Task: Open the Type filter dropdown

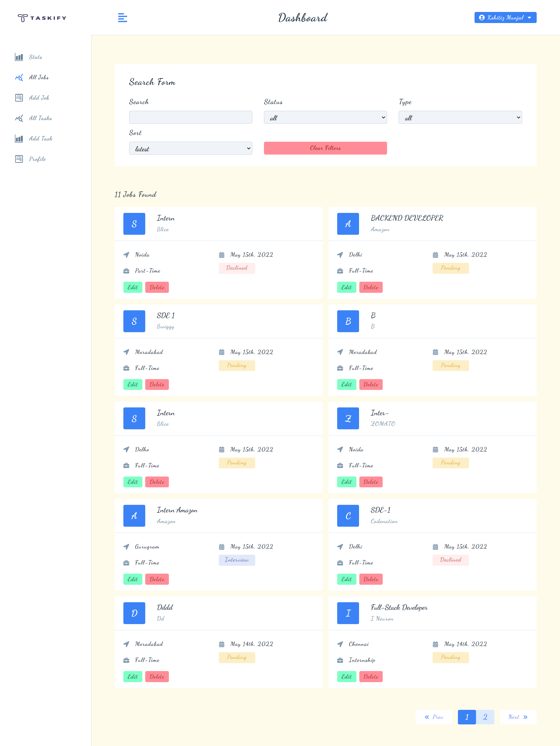Action: click(x=460, y=117)
